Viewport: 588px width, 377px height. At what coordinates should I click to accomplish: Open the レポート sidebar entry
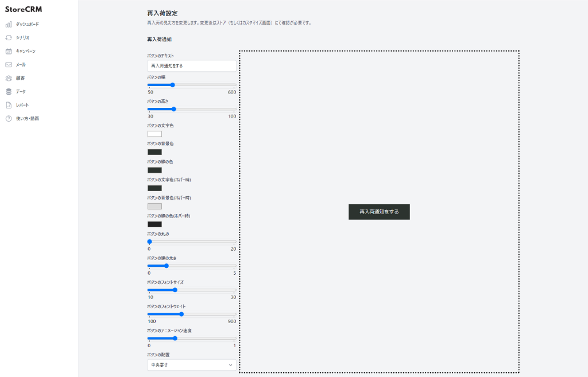22,106
